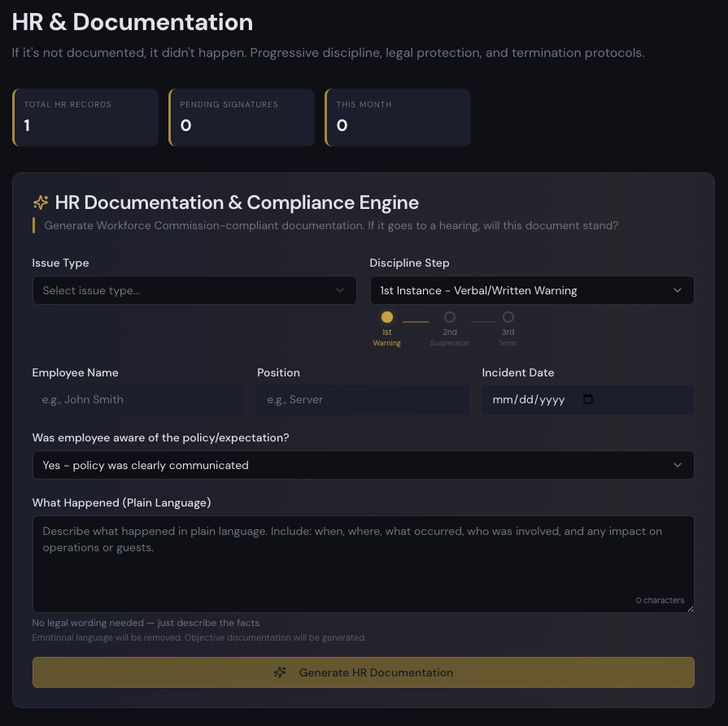This screenshot has width=728, height=726.
Task: Select the 1st Warning step circle
Action: (386, 317)
